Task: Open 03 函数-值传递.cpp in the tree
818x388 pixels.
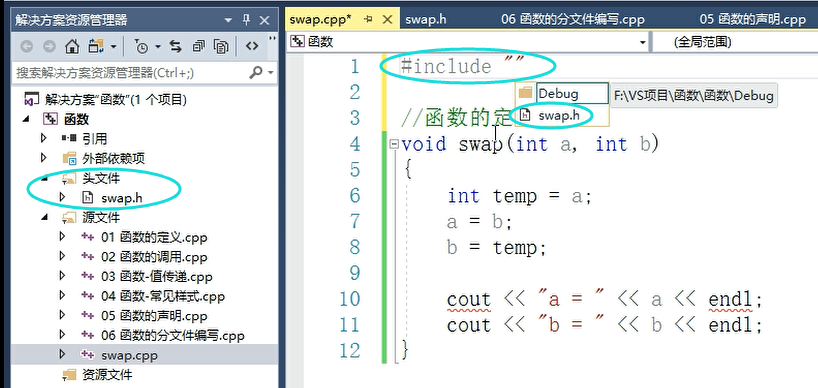Action: pos(157,277)
